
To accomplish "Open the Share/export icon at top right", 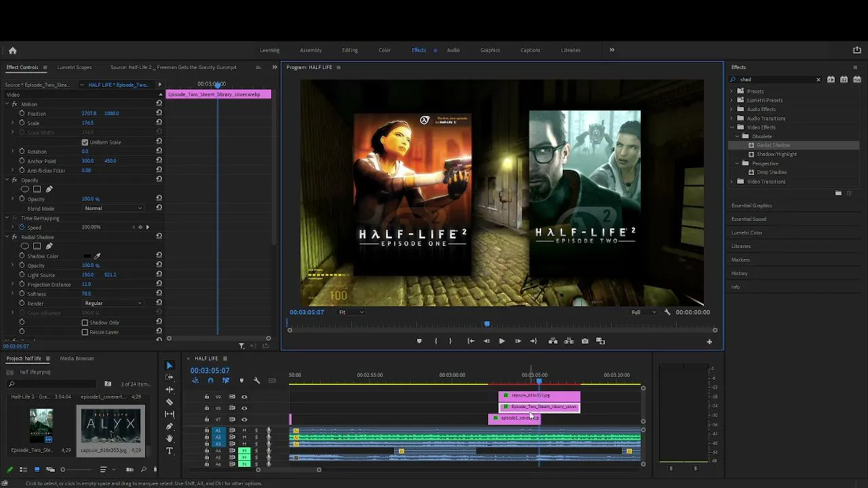I will [856, 50].
